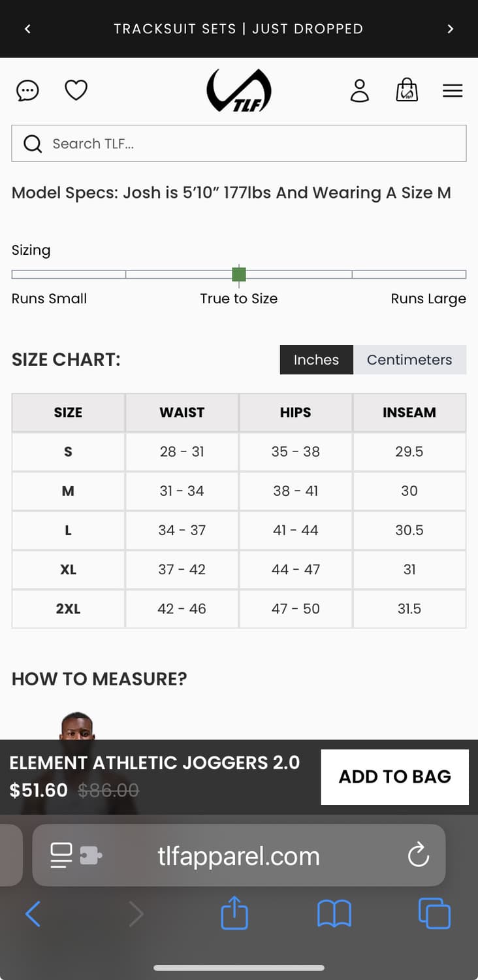
Task: Tap the Safari share icon
Action: 234,913
